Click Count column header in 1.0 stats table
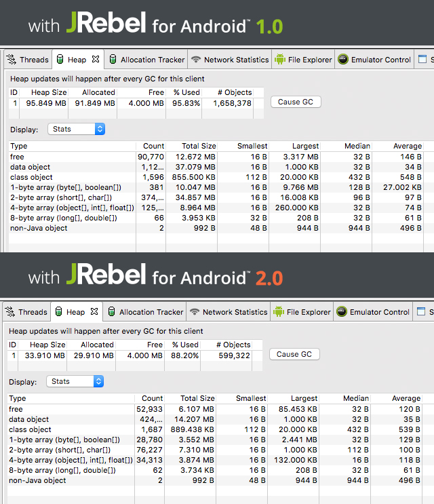 (151, 146)
